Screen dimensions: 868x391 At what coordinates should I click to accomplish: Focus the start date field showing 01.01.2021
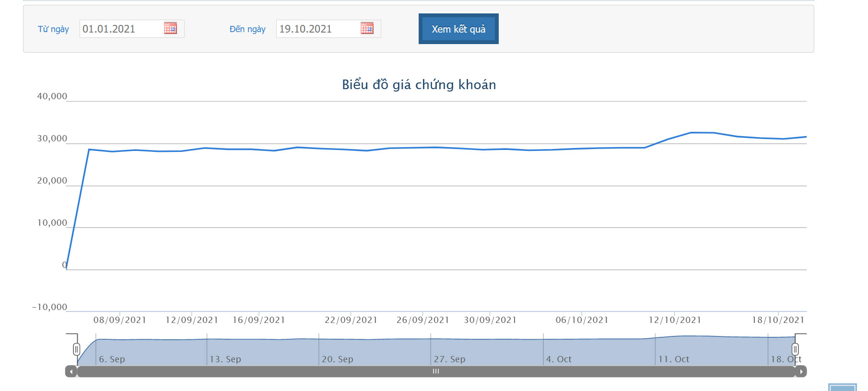tap(121, 29)
